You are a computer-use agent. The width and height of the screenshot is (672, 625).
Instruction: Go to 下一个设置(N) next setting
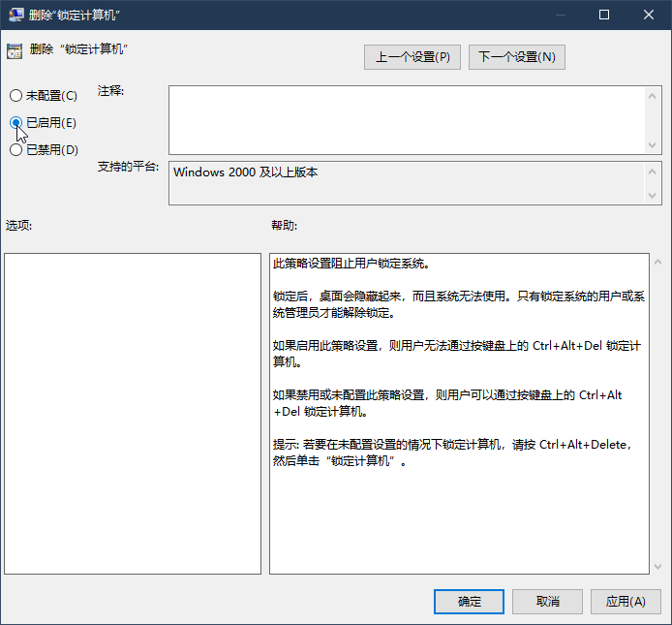coord(517,57)
